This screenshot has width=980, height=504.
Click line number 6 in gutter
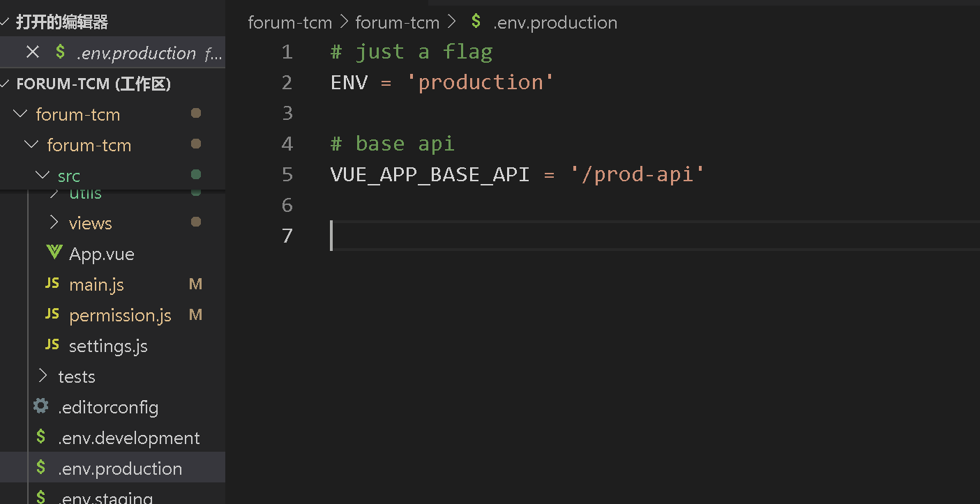click(287, 205)
